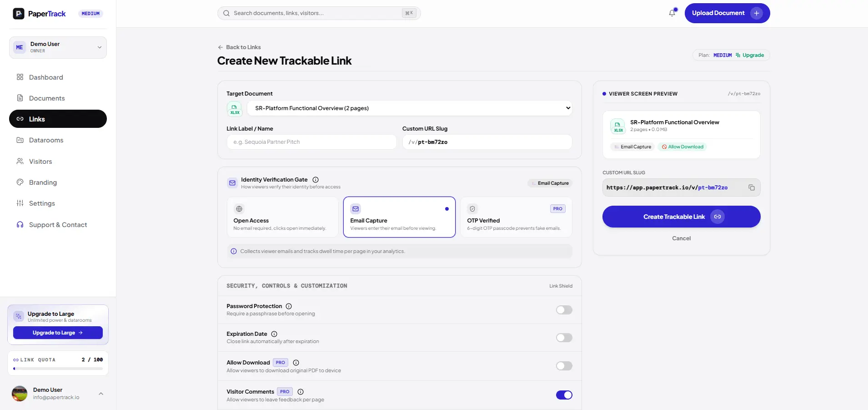This screenshot has height=410, width=868.
Task: Select the Email Capture option
Action: 399,217
